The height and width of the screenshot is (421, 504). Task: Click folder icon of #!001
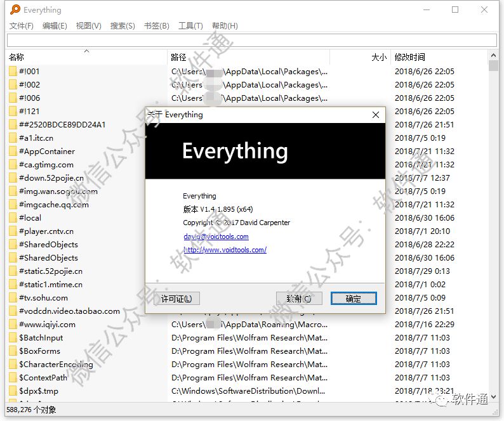[x=13, y=71]
